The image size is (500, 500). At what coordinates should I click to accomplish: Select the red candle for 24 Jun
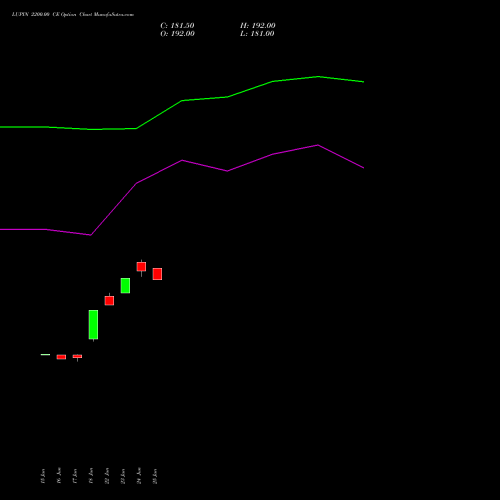coord(141,267)
